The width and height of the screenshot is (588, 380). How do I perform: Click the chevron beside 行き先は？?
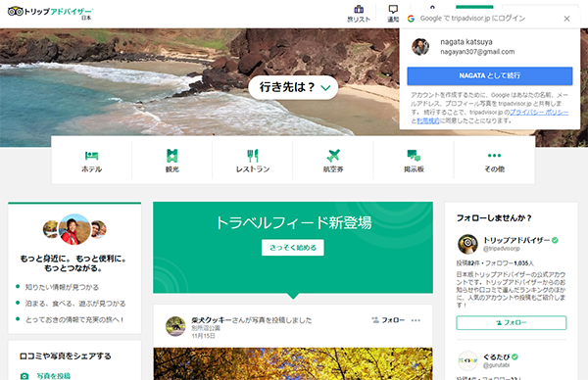(x=325, y=88)
